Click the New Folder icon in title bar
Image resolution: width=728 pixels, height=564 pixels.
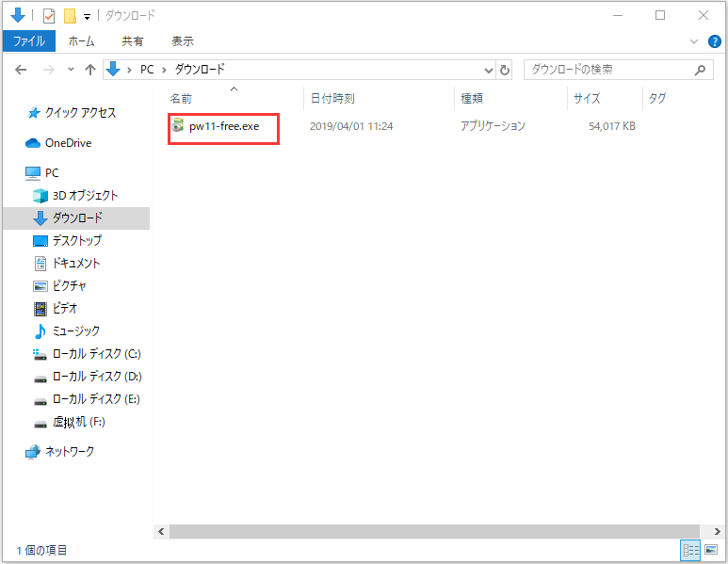(69, 16)
